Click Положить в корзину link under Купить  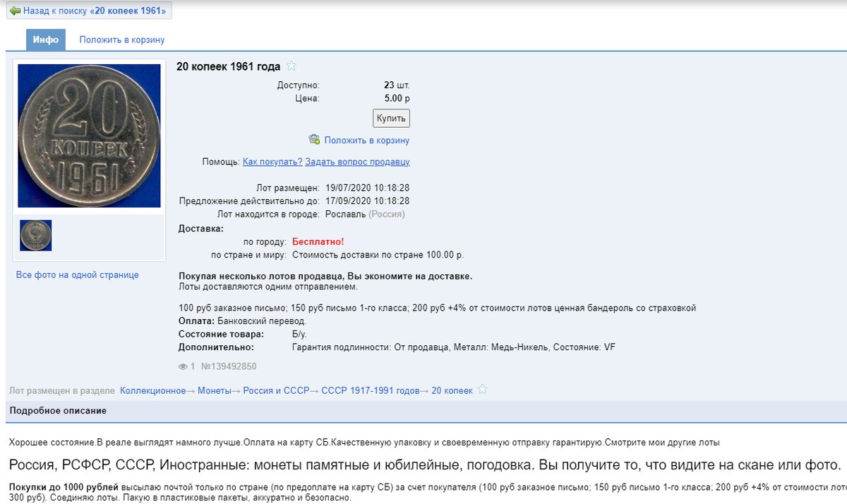(367, 140)
